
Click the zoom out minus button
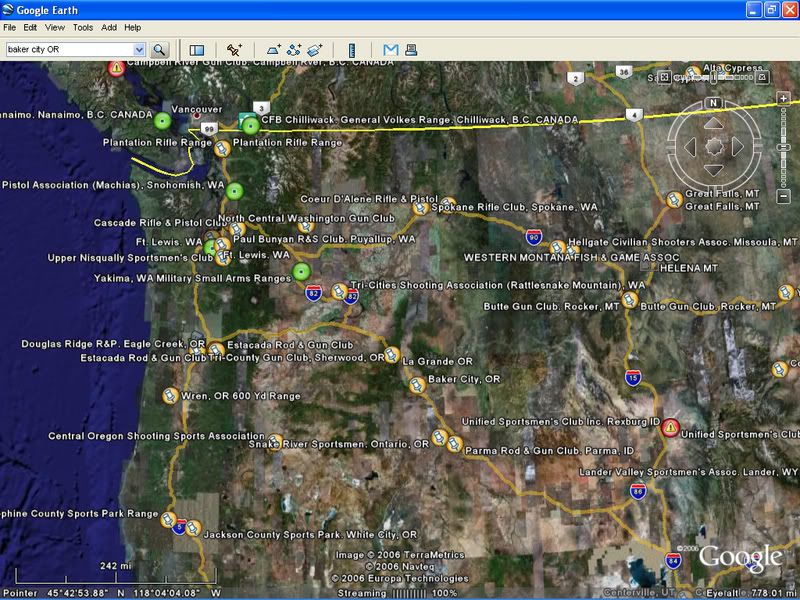pos(784,196)
